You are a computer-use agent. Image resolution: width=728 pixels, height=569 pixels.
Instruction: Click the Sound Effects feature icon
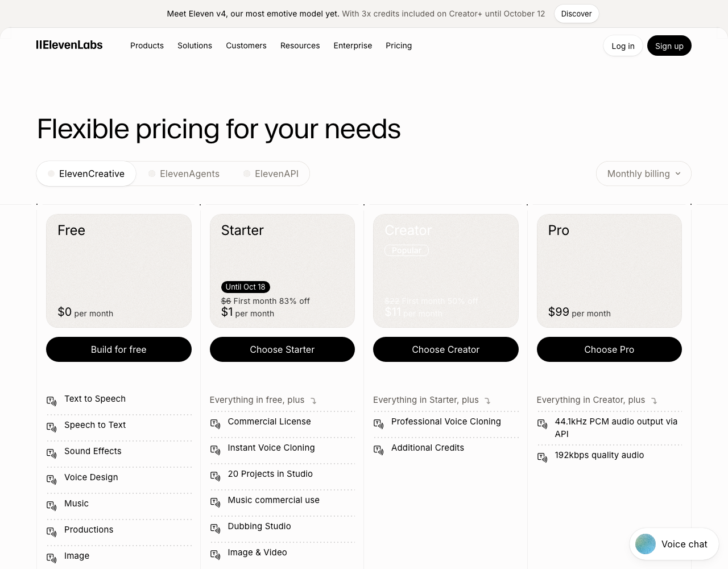pos(51,453)
